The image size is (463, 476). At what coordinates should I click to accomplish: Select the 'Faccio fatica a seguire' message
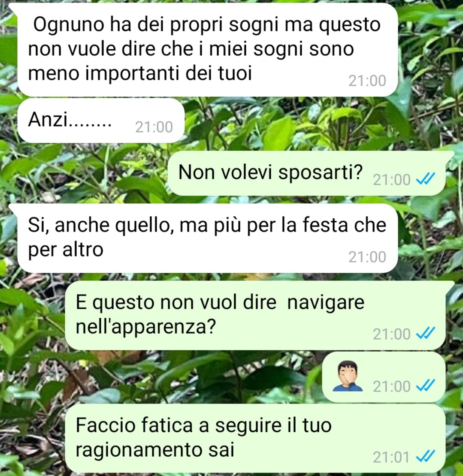pos(255,438)
